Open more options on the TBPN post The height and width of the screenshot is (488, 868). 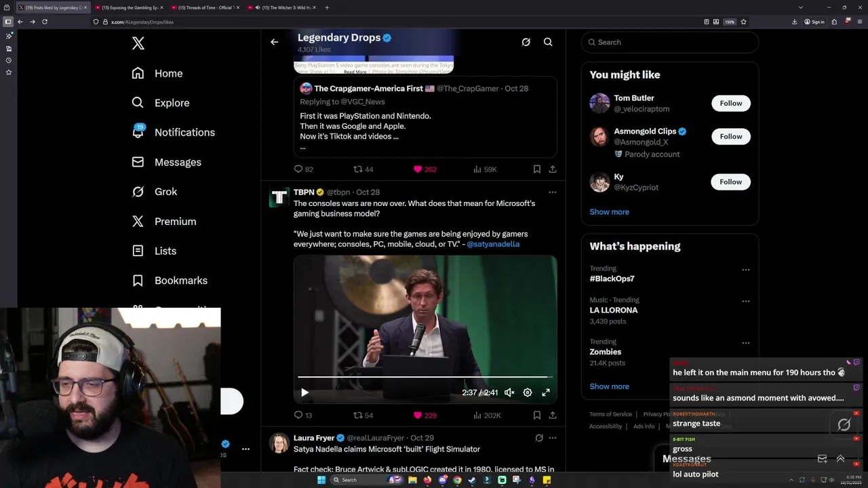coord(553,192)
